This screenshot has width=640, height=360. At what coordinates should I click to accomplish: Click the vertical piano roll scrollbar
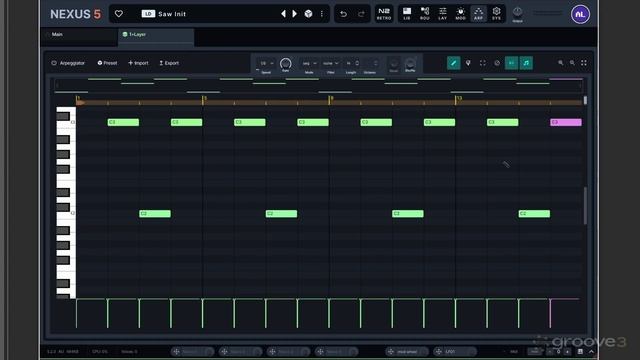point(585,206)
